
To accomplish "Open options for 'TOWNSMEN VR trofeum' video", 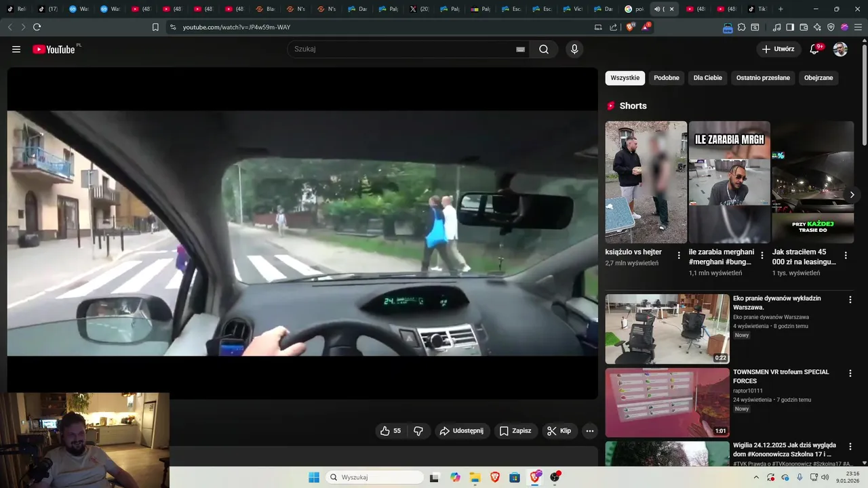I will point(850,373).
